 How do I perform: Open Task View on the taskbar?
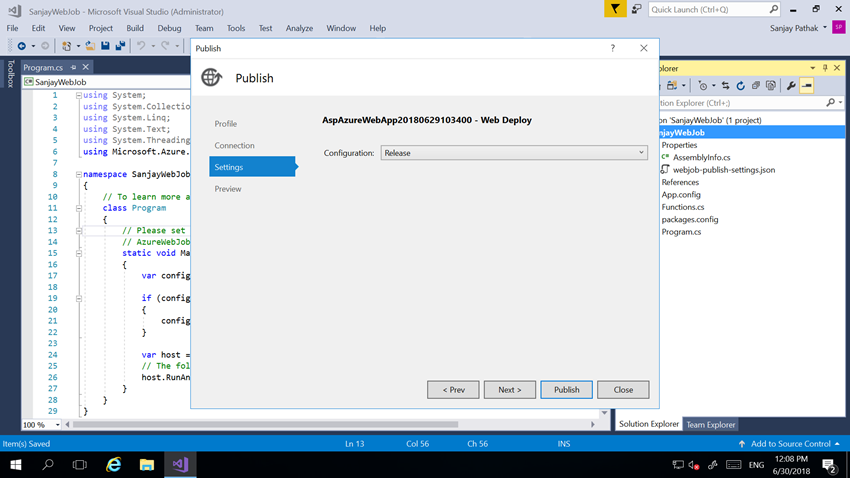point(80,464)
